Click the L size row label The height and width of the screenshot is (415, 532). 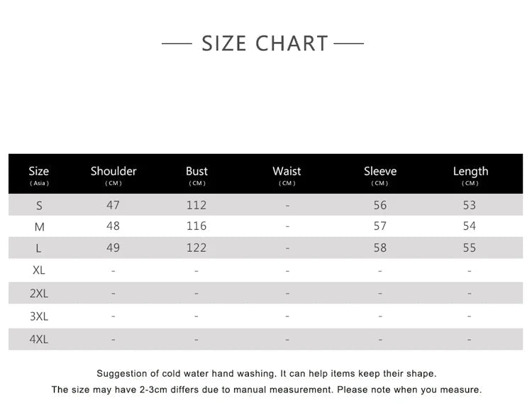click(39, 248)
